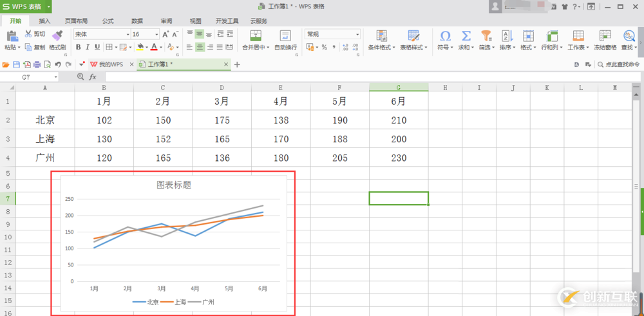The image size is (644, 316).
Task: Expand the number format dropdown showing 常规
Action: pos(357,34)
